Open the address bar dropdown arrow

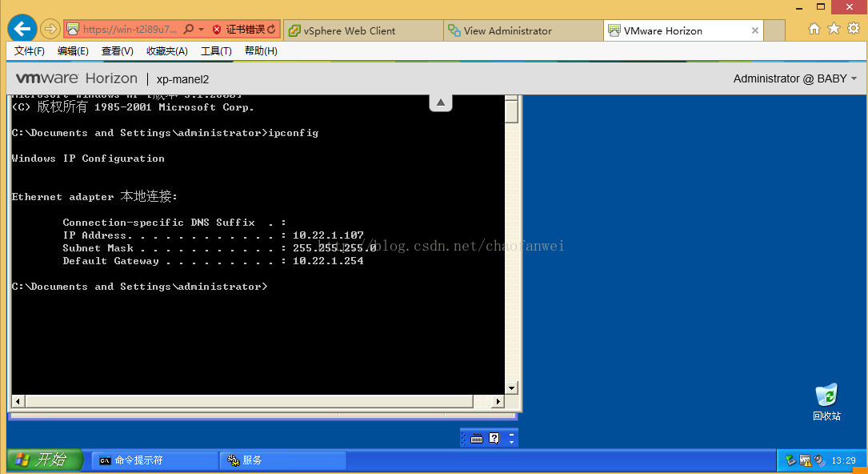point(202,30)
